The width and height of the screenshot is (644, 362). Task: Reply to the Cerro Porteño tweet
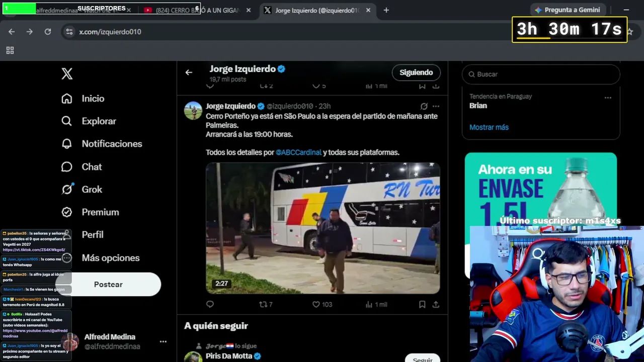click(210, 304)
